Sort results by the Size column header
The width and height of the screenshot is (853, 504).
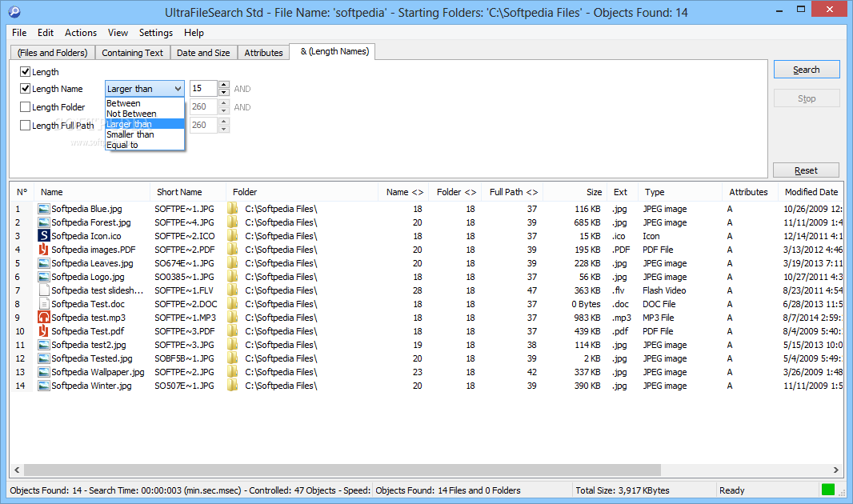tap(575, 192)
